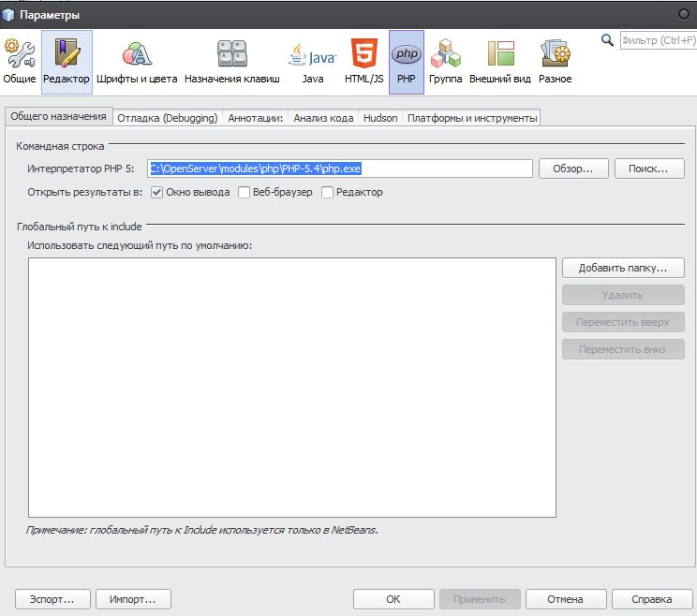This screenshot has width=697, height=616.
Task: Enable the Редактор results checkbox
Action: pos(328,193)
